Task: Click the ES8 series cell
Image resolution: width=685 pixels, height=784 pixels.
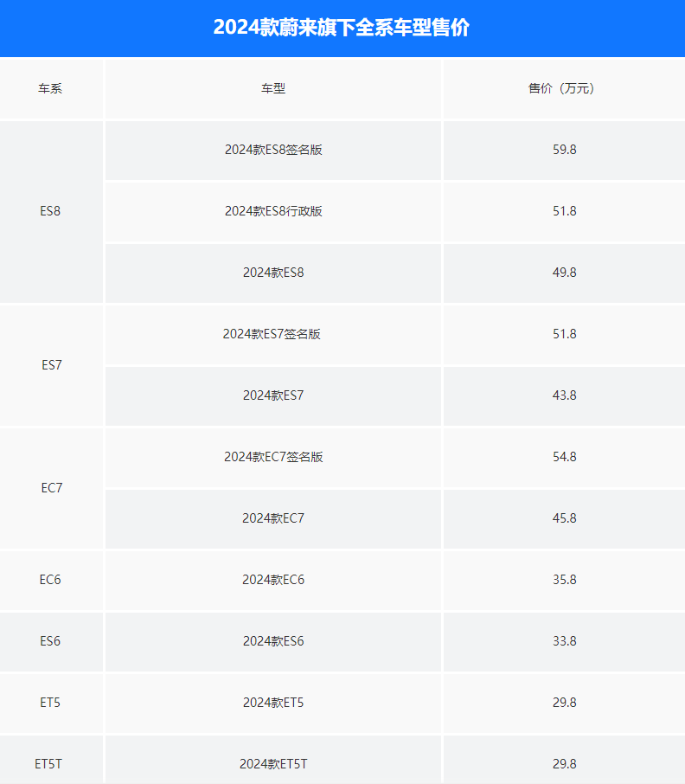Action: point(50,211)
